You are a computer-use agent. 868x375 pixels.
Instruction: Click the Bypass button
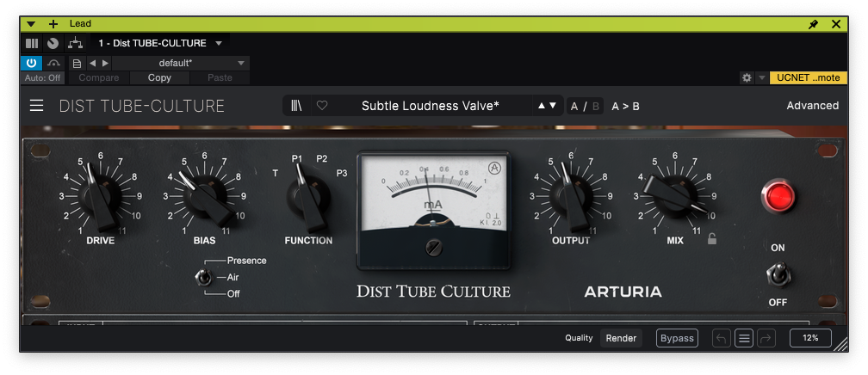point(677,338)
